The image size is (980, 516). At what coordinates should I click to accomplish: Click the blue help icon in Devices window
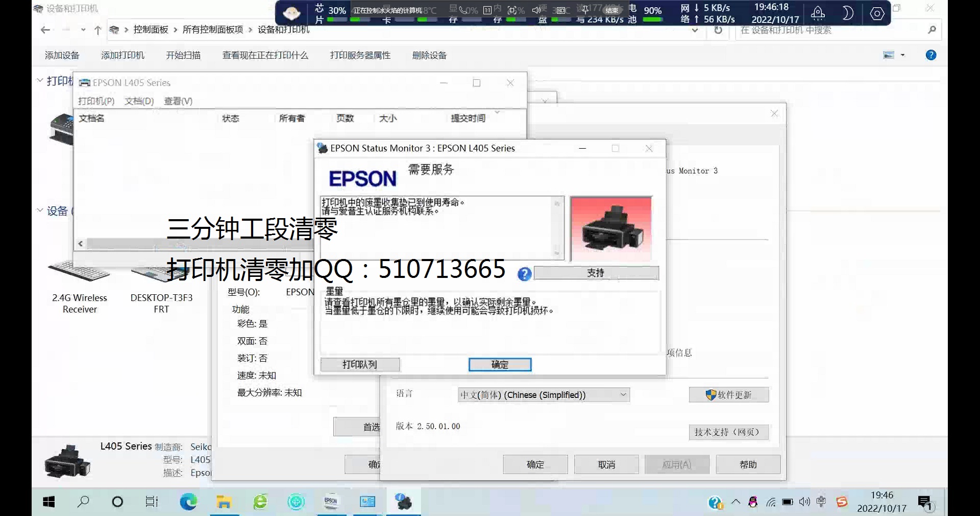[x=931, y=55]
